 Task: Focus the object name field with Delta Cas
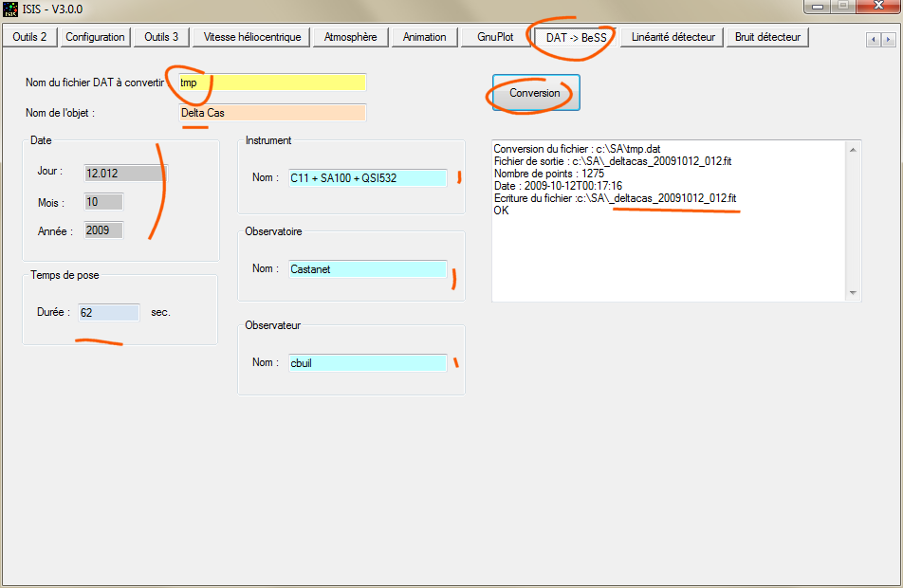pyautogui.click(x=272, y=113)
